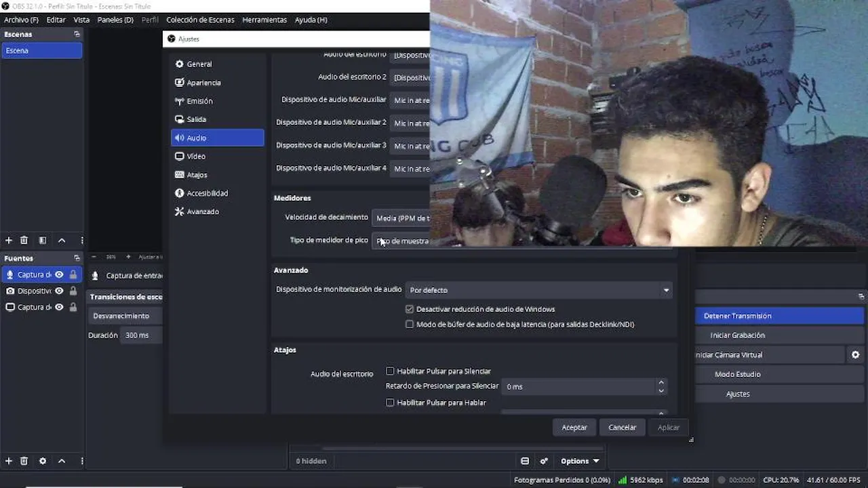This screenshot has width=868, height=488.
Task: Click the Aceptar button
Action: pyautogui.click(x=574, y=427)
